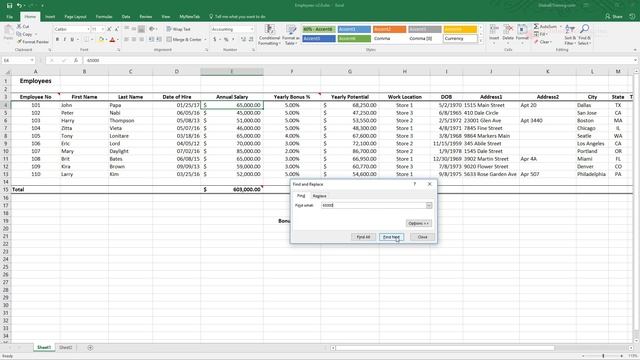Viewport: 640px width, 360px height.
Task: Toggle Bold formatting
Action: 57,40
